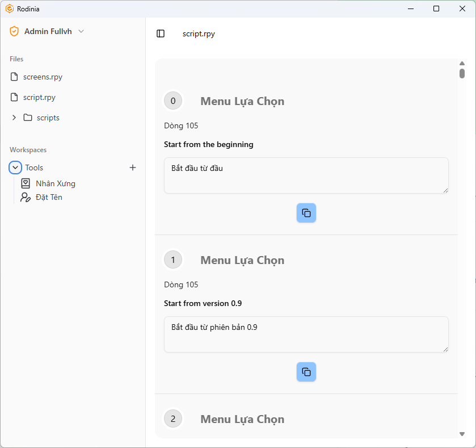
Task: Copy the 'Start from version 0.9' source text
Action: pyautogui.click(x=306, y=372)
